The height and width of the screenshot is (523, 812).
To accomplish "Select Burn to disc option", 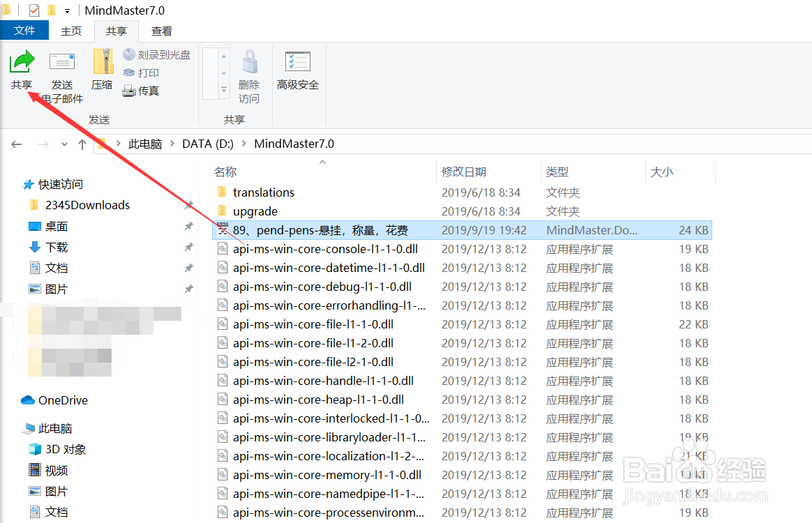I will click(x=157, y=54).
